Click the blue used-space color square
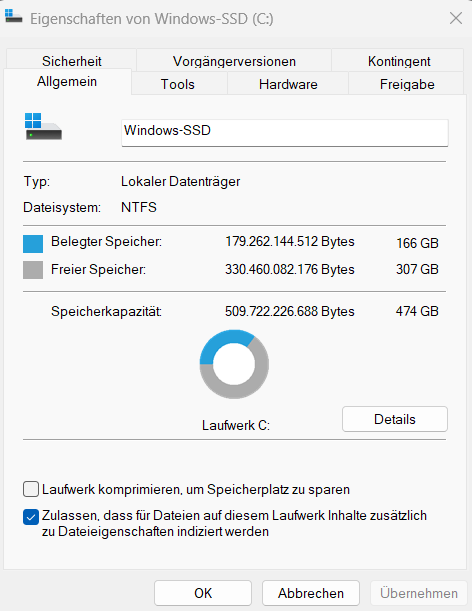This screenshot has height=611, width=472. (33, 244)
